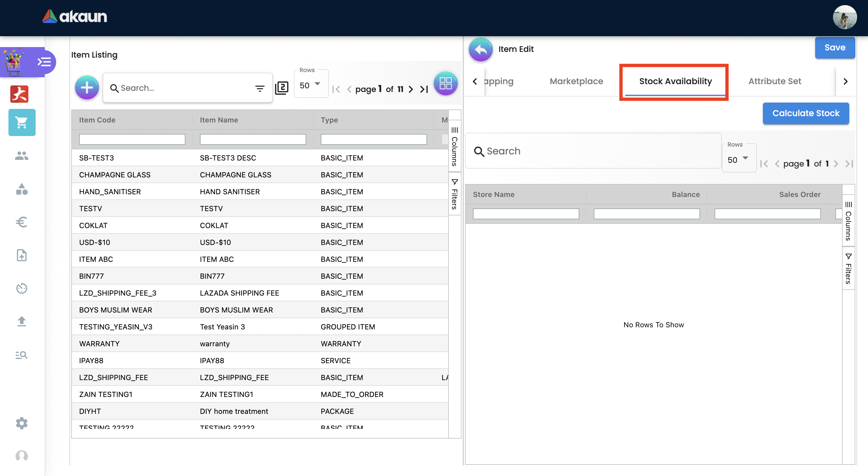Open the people sidebar icon
Viewport: 868px width, 476px height.
click(21, 156)
